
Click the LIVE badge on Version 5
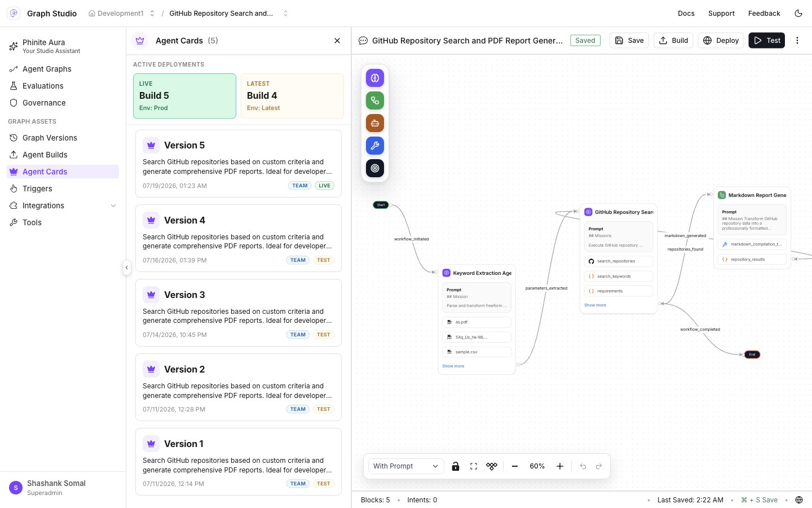324,186
